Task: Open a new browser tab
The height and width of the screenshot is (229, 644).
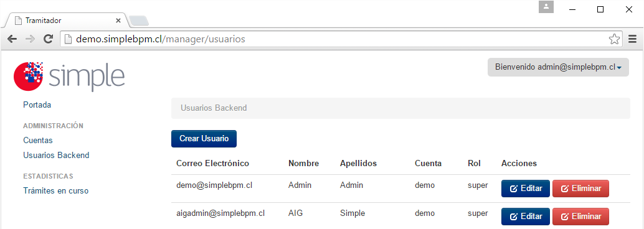Action: pyautogui.click(x=138, y=21)
